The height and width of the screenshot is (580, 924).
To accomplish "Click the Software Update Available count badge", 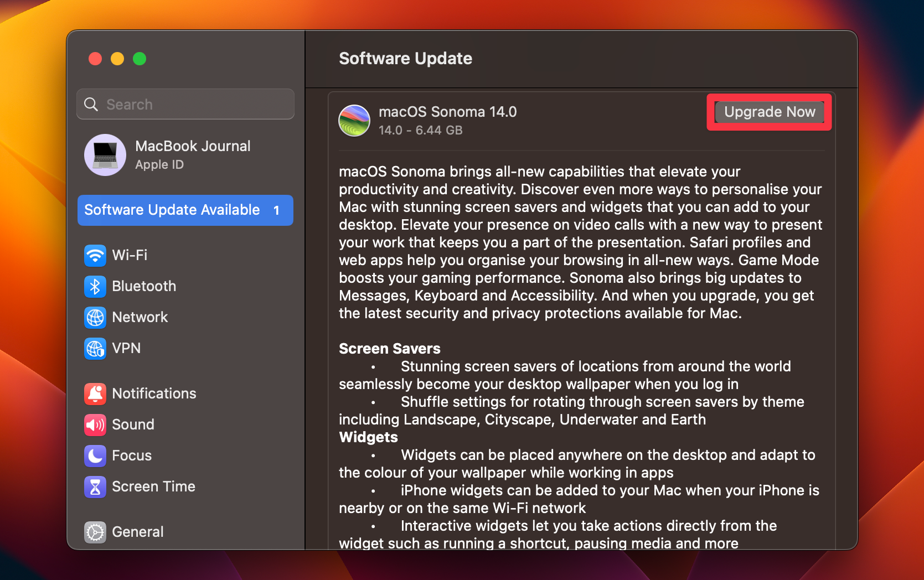I will [275, 210].
